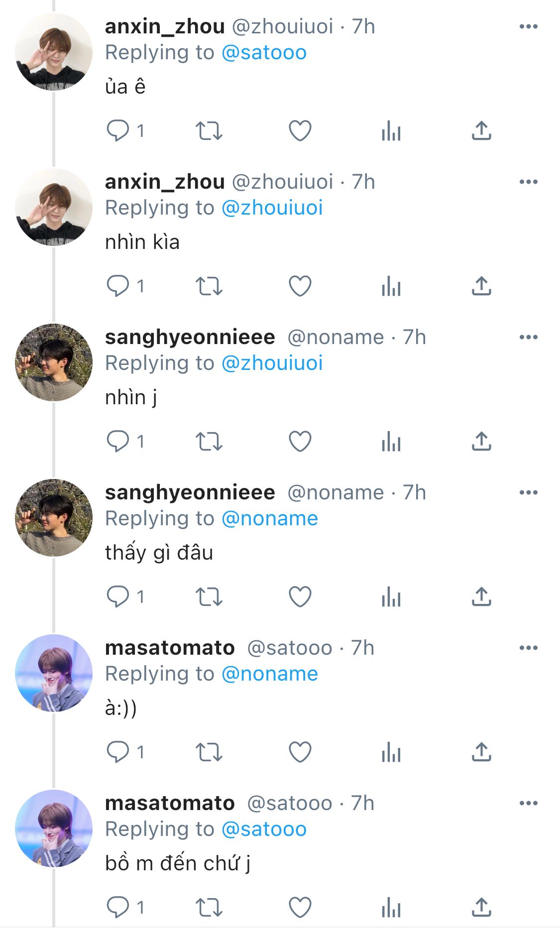Open masatomato's display name on "à:))" tweet

coord(170,648)
